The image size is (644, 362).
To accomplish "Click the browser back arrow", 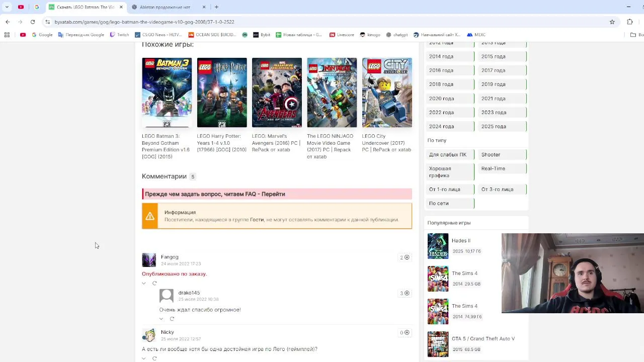I will pyautogui.click(x=8, y=22).
